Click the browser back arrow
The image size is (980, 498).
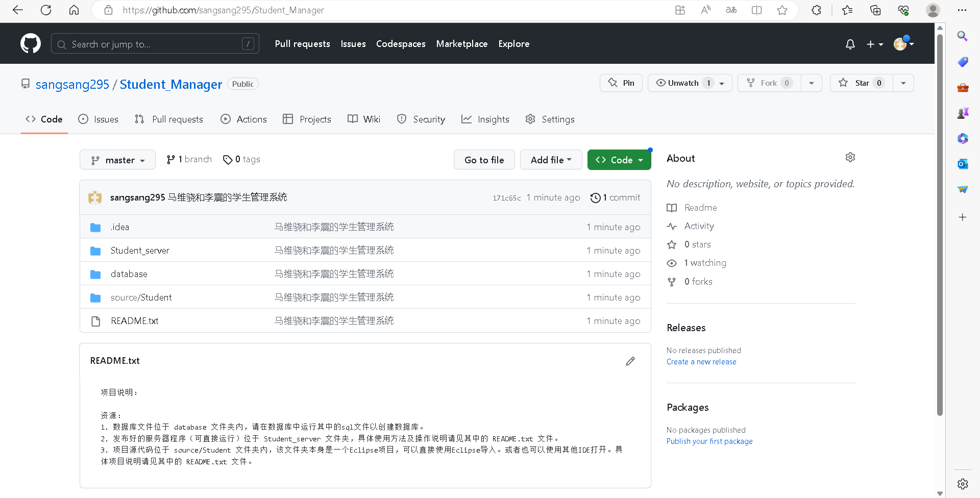tap(18, 10)
